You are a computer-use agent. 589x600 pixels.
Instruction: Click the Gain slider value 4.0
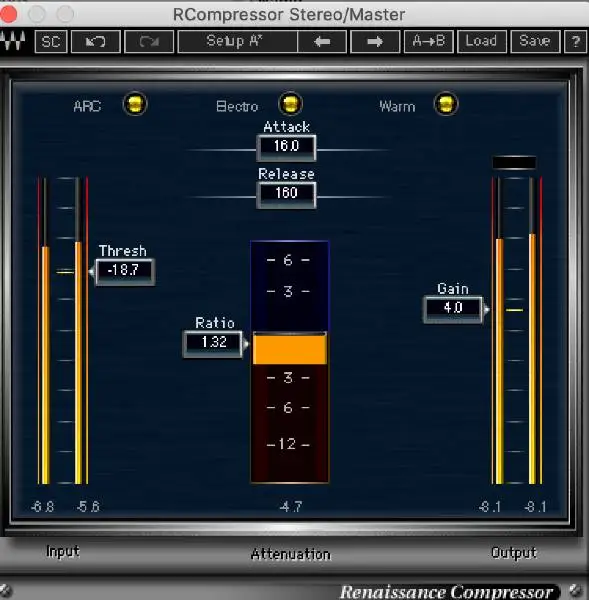pos(453,309)
